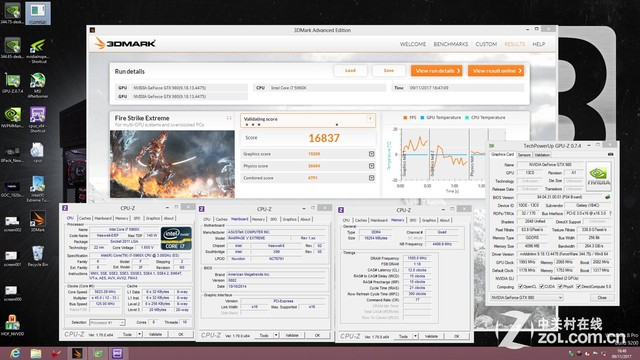Open the GPU-Z.0.7.4 desktop icon
The width and height of the screenshot is (640, 360).
click(12, 83)
